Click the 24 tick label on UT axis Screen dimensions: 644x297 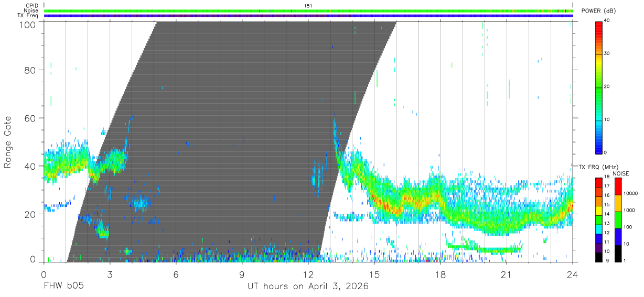pyautogui.click(x=572, y=275)
